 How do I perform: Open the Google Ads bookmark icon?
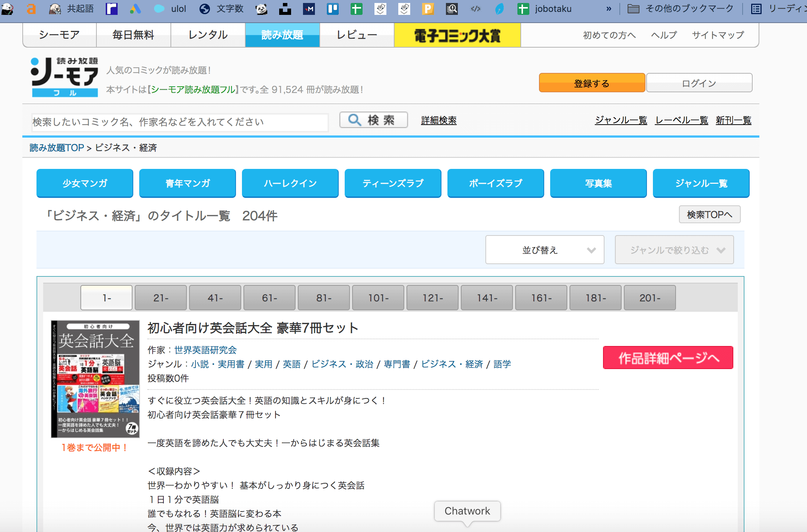[x=135, y=9]
